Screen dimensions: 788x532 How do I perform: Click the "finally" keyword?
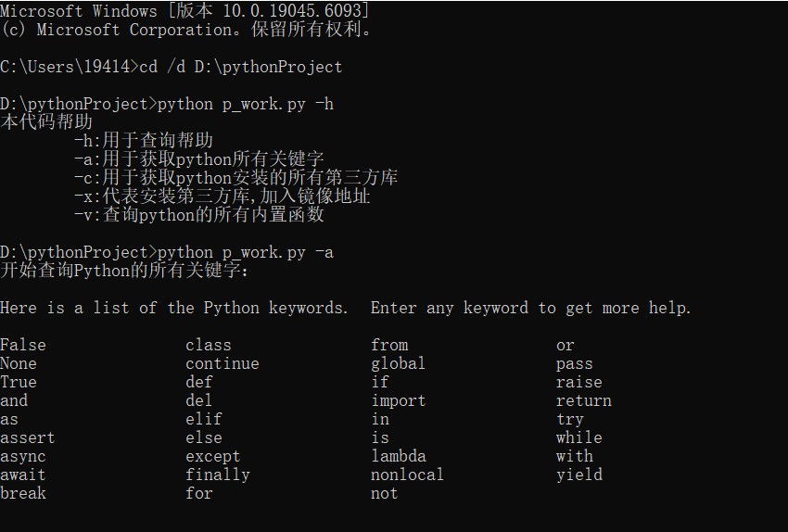tap(217, 475)
